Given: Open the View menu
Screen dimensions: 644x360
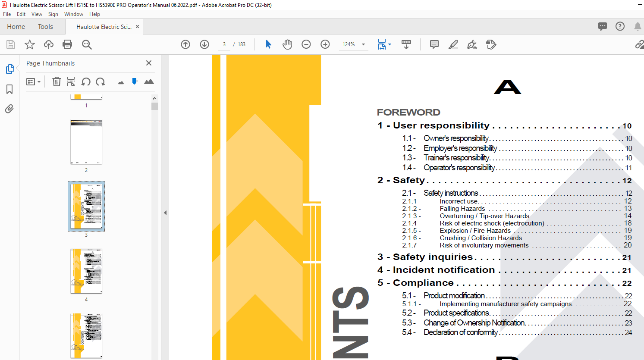Looking at the screenshot, I should (x=37, y=14).
